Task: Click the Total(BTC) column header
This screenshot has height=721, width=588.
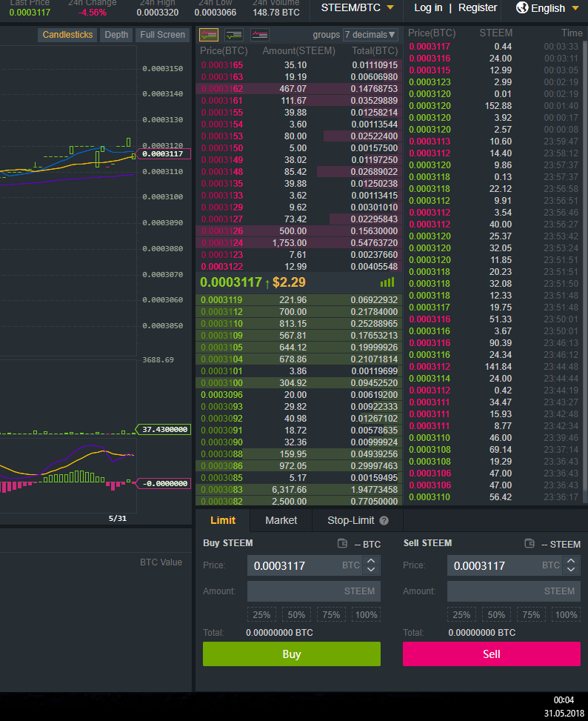Action: [375, 50]
